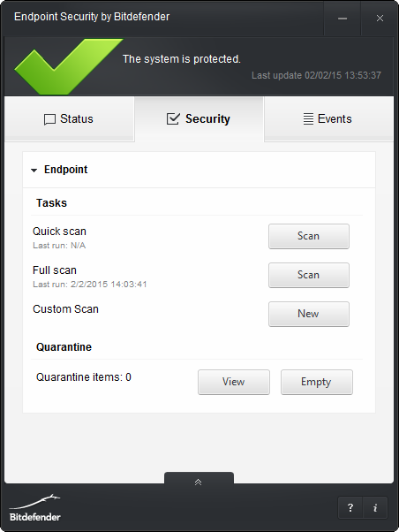Close the Endpoint Security window
The width and height of the screenshot is (399, 532).
(380, 19)
